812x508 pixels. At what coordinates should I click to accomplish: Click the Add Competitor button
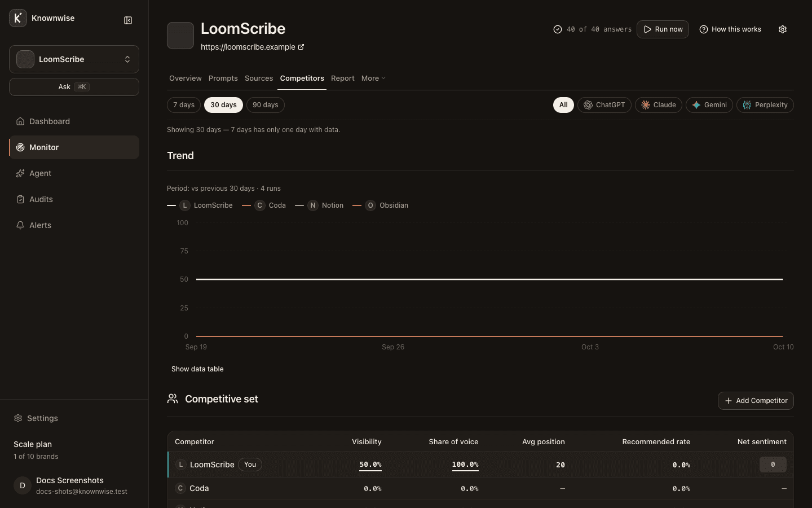pos(756,401)
